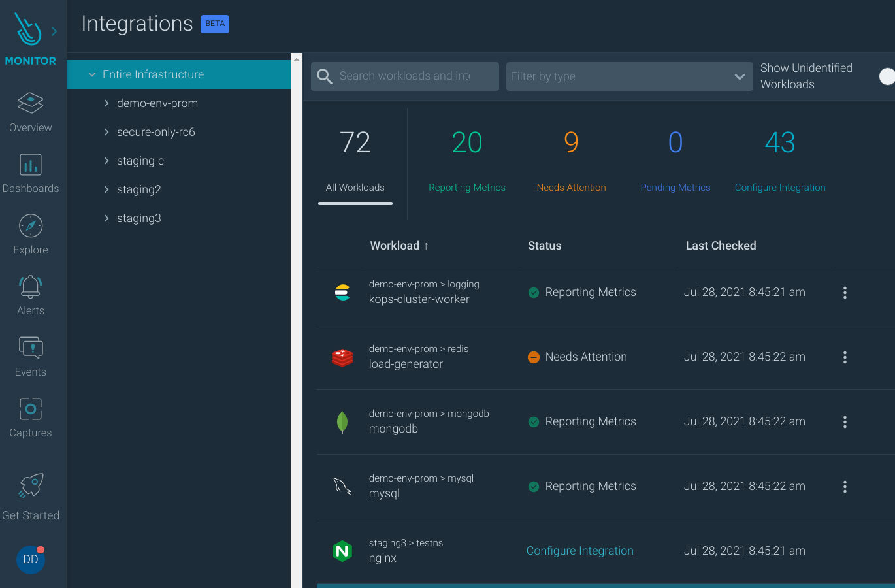Expand the demo-env-prom tree node
Image resolution: width=895 pixels, height=588 pixels.
(x=107, y=103)
